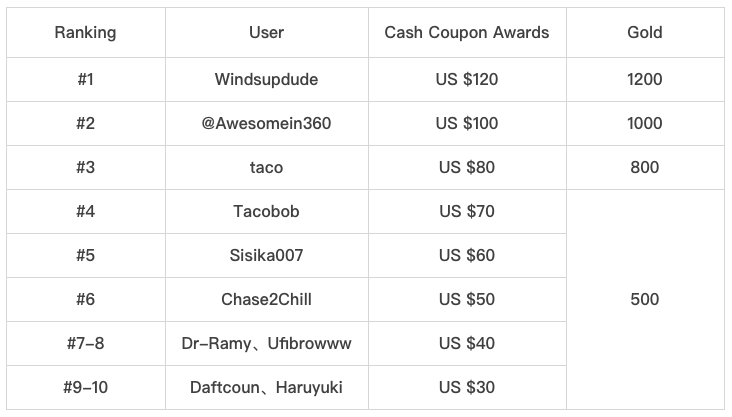This screenshot has height=417, width=732.
Task: Click the Dr-Ramy, Ufibrowww cell
Action: click(x=267, y=344)
